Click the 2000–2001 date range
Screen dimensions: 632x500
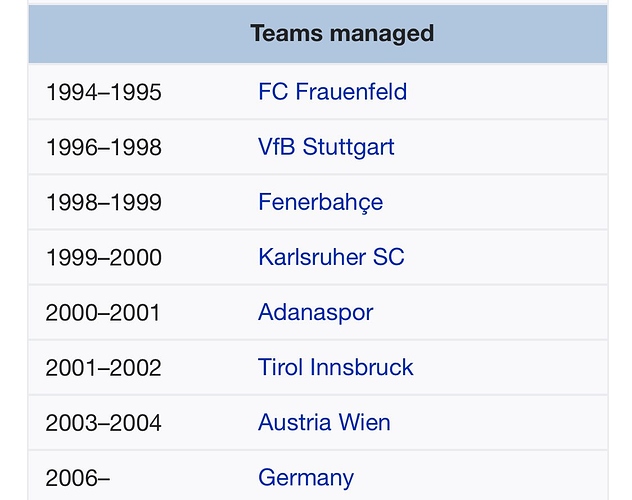tap(103, 312)
